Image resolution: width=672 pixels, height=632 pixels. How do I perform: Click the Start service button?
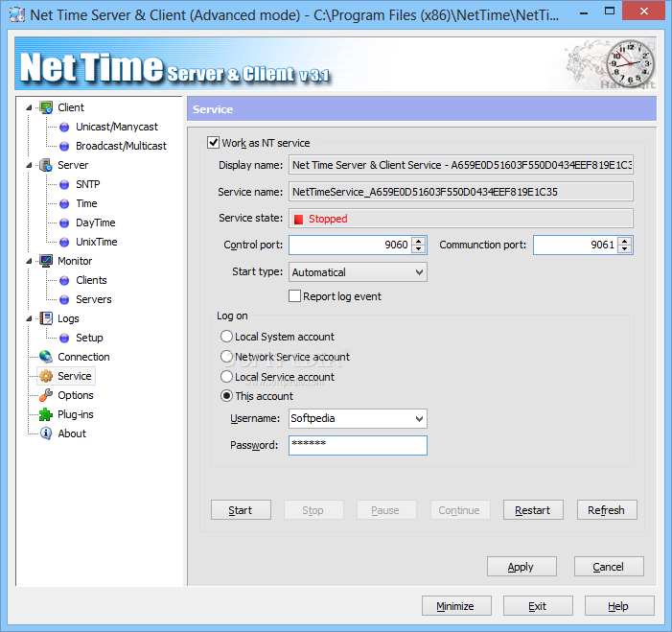[x=241, y=510]
